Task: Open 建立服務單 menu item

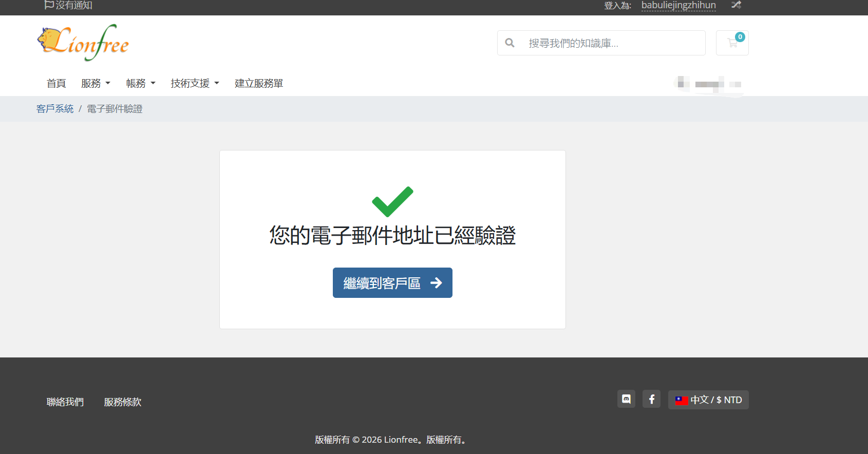Action: (259, 83)
